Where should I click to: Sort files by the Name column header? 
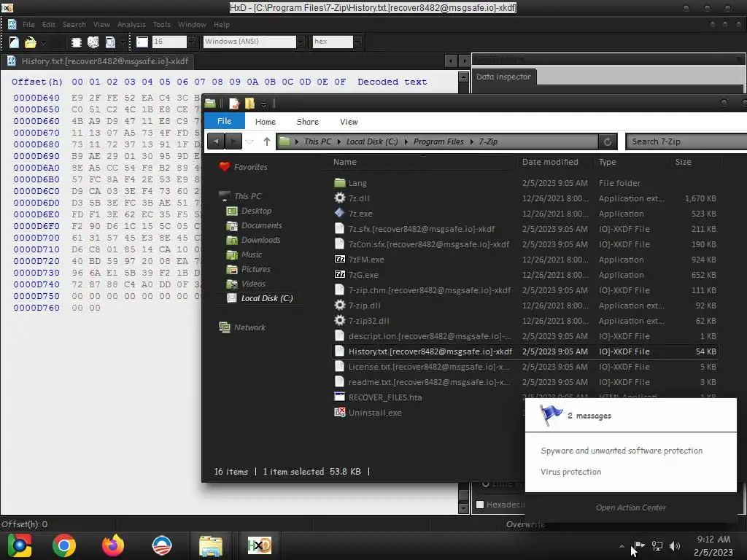point(344,162)
